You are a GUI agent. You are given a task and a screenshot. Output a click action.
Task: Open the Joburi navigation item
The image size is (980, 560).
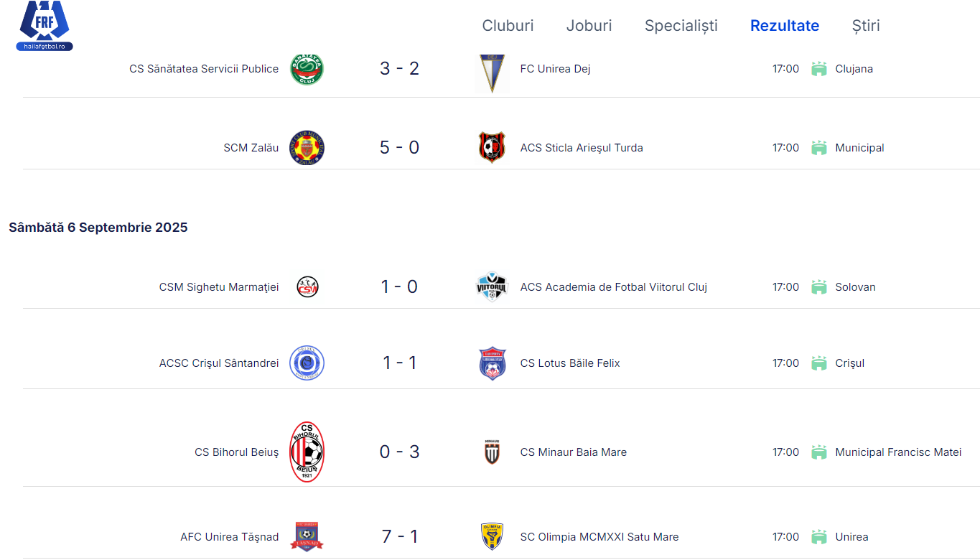589,26
